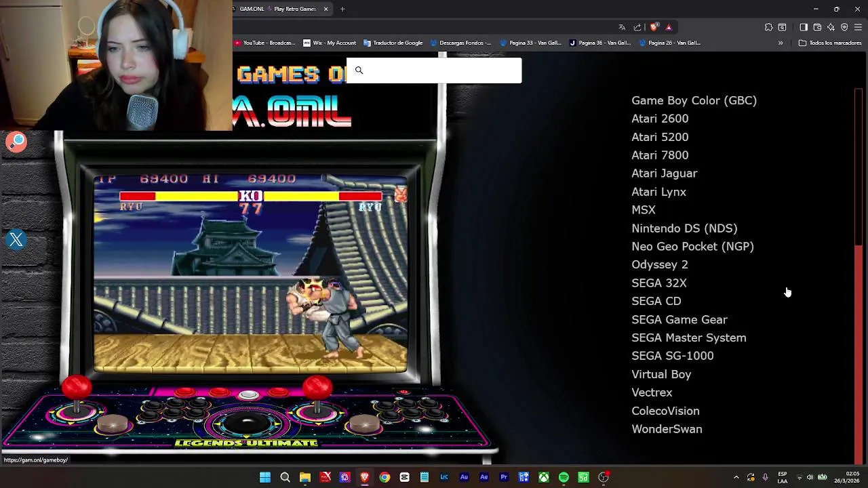This screenshot has height=488, width=868.
Task: Open Adobe After Effects from taskbar
Action: (484, 477)
